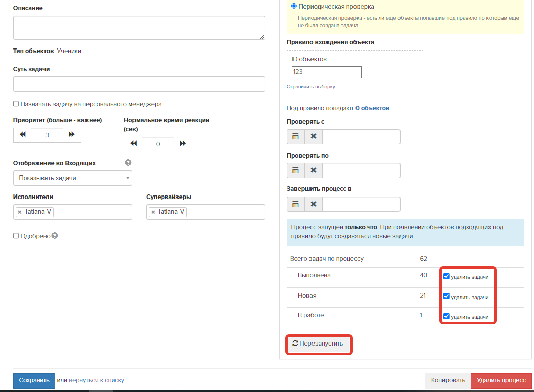Open calendar for 'Проверять с' date
The width and height of the screenshot is (534, 392).
pos(295,137)
